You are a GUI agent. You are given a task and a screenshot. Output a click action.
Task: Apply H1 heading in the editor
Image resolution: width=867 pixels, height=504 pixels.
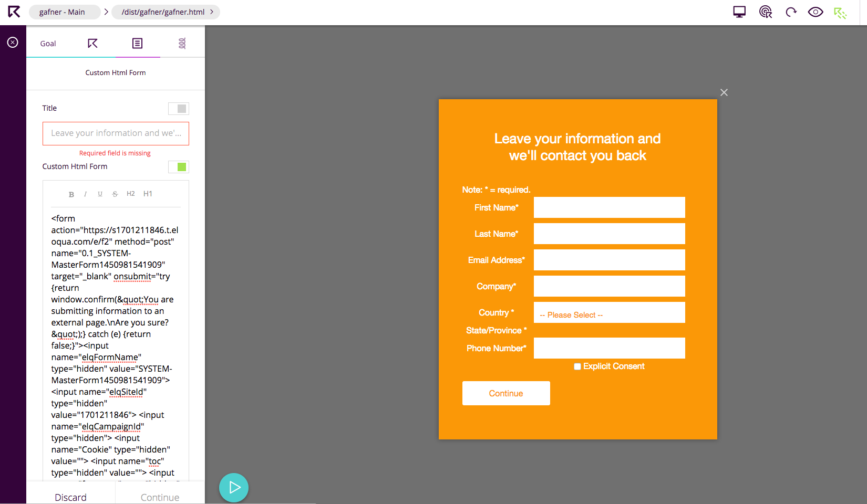[x=148, y=194]
